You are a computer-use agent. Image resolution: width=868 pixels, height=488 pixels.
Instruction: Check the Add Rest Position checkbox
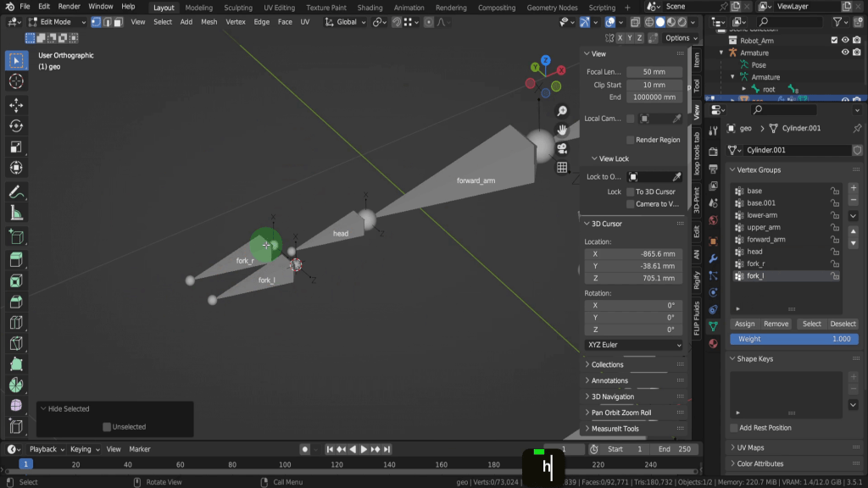pos(734,428)
